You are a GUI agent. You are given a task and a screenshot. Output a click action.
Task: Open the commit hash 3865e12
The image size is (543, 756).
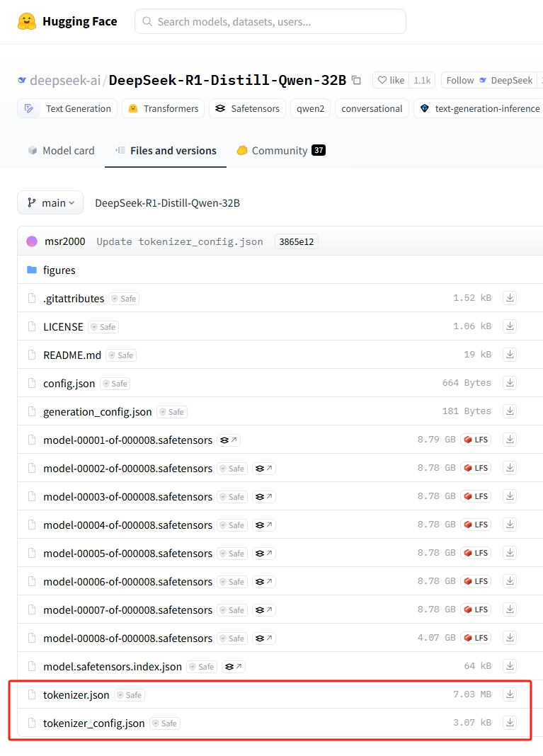(296, 241)
